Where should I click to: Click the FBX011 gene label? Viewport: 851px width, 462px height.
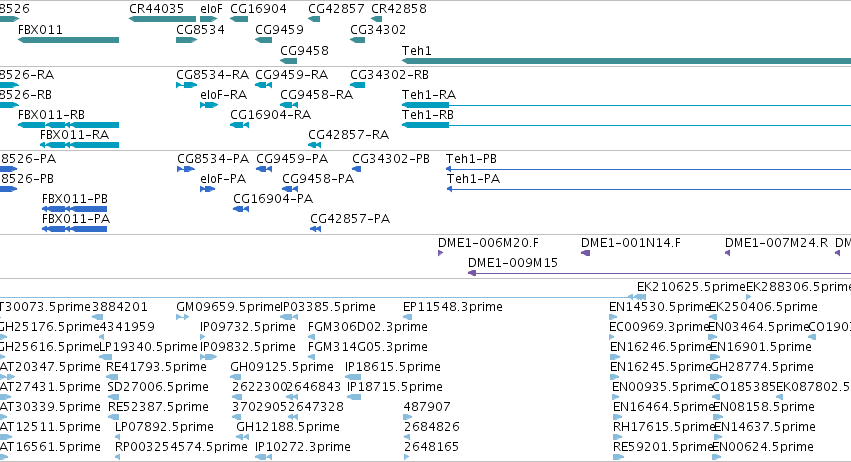coord(40,30)
